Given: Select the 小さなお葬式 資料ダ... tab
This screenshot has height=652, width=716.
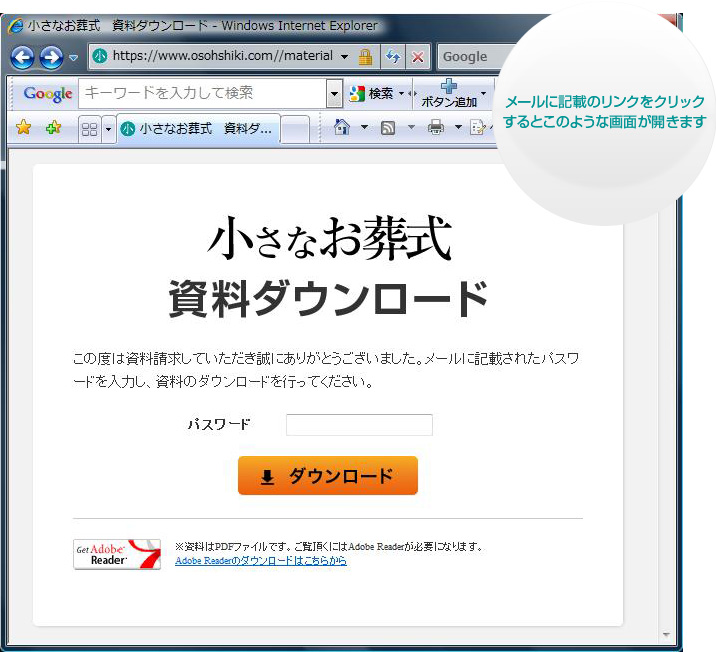Looking at the screenshot, I should coord(199,129).
